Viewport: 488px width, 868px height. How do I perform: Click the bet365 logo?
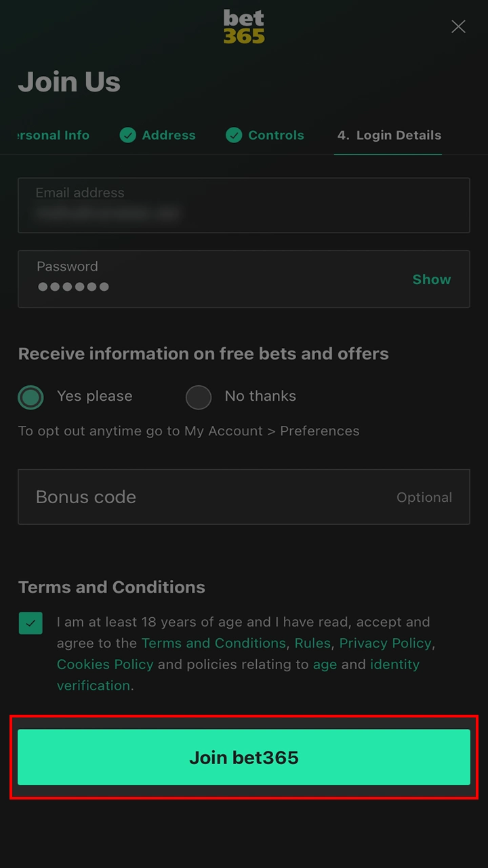point(243,26)
